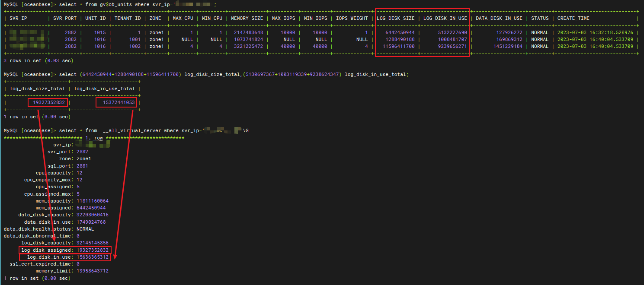The width and height of the screenshot is (644, 285).
Task: Click the red-boxed value 19327352832
Action: pyautogui.click(x=48, y=102)
